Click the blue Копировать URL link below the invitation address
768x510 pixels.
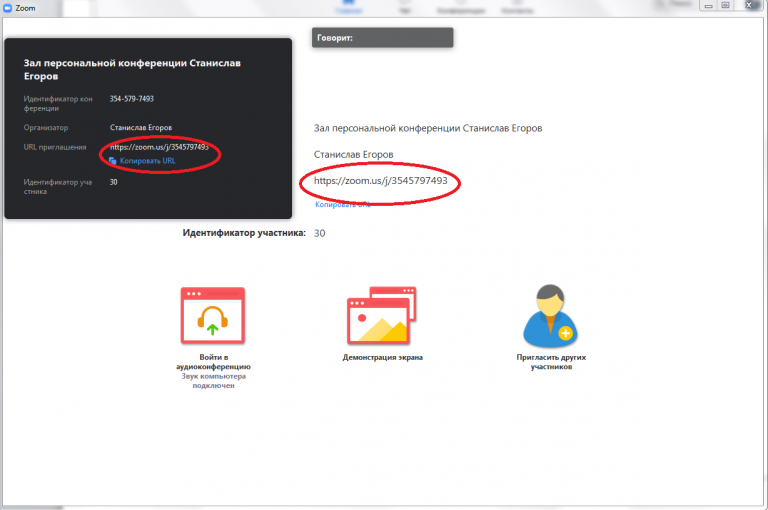[x=342, y=204]
